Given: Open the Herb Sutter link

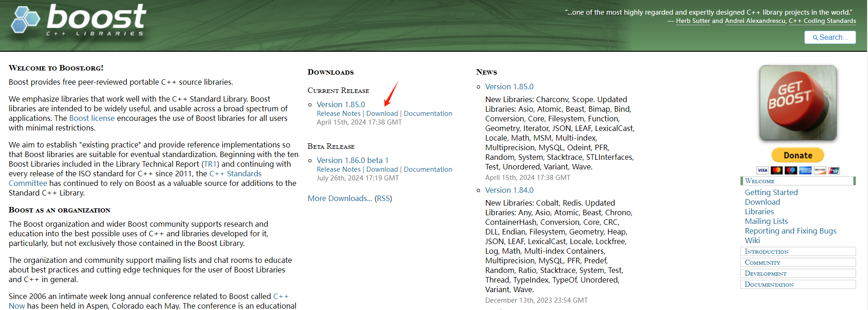Looking at the screenshot, I should [693, 21].
